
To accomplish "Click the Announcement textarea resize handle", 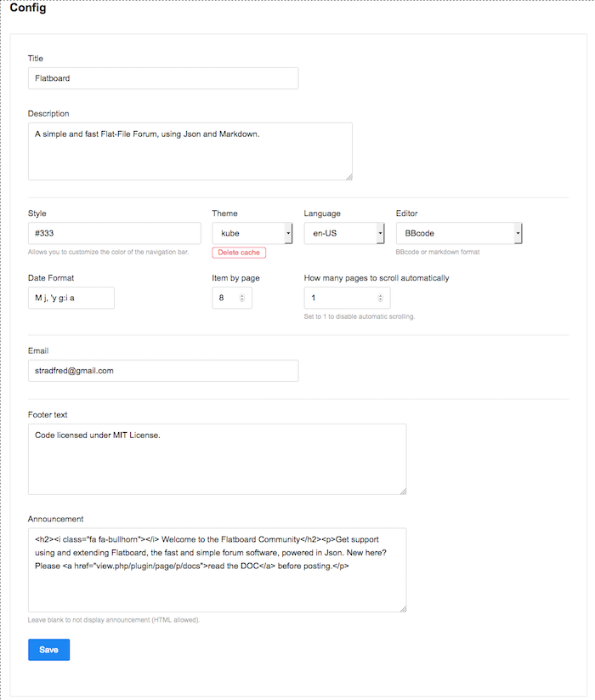I will tap(403, 609).
